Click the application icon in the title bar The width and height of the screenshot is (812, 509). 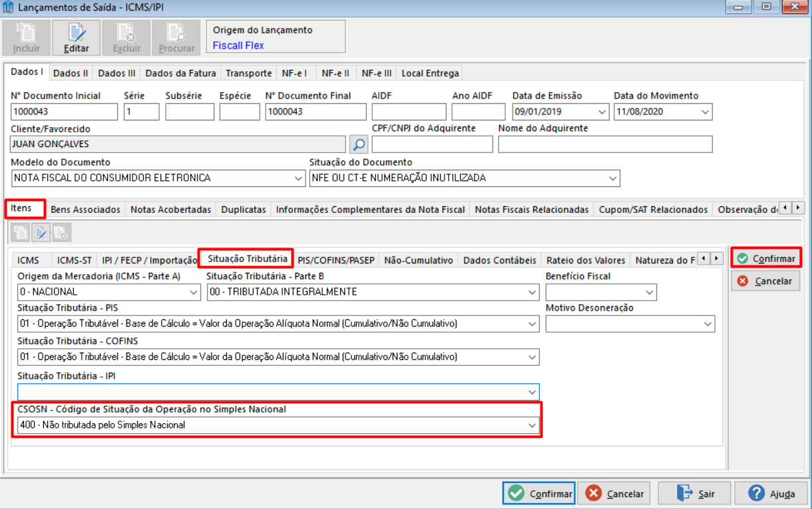tap(8, 7)
